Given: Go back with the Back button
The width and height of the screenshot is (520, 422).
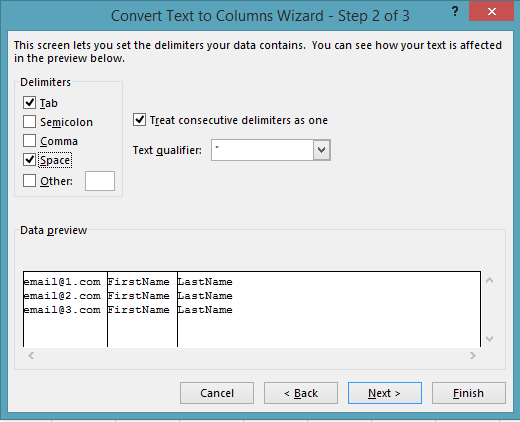Looking at the screenshot, I should coord(301,393).
